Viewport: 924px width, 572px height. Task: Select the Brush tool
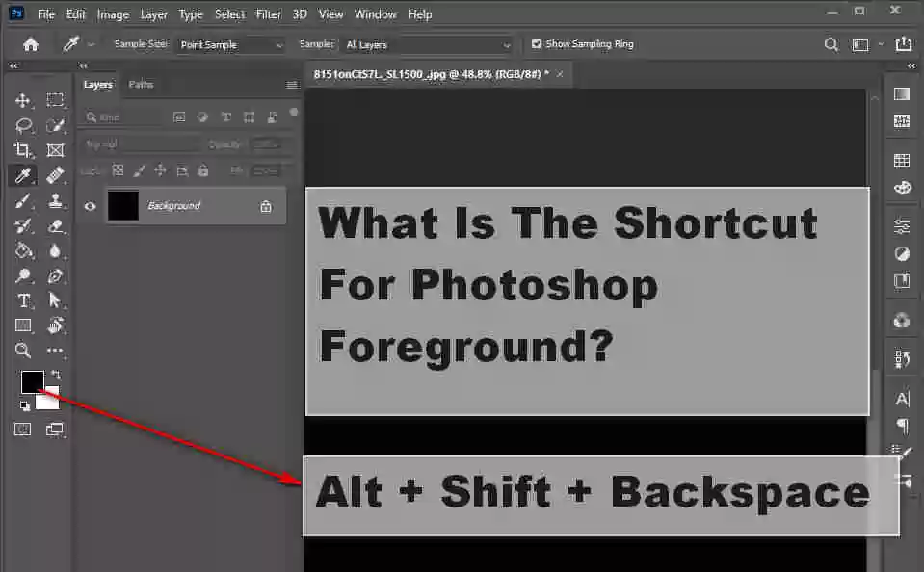coord(22,201)
